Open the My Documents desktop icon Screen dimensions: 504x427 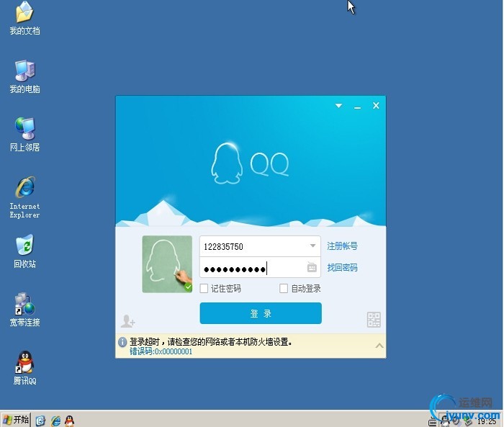coord(24,18)
